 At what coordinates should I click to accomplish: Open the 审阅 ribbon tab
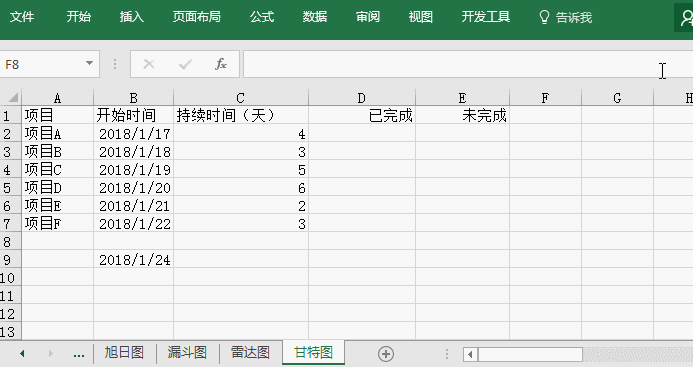(x=368, y=17)
